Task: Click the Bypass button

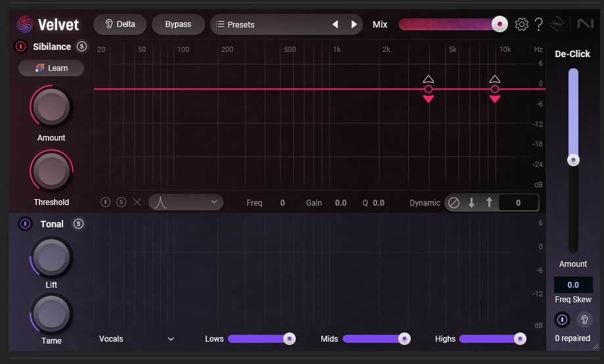Action: click(178, 24)
